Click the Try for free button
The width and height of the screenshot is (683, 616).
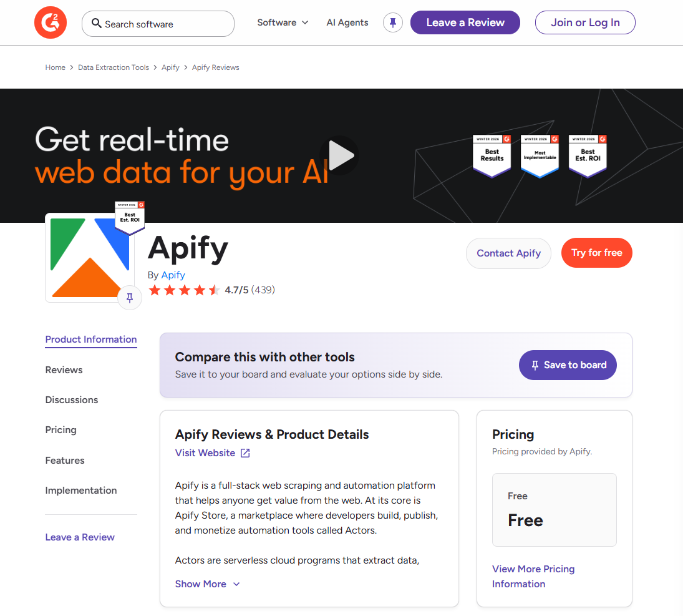tap(596, 253)
